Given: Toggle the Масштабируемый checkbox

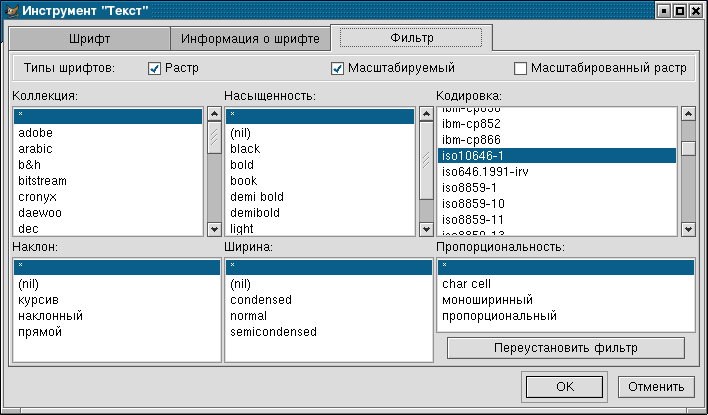Looking at the screenshot, I should (x=337, y=69).
